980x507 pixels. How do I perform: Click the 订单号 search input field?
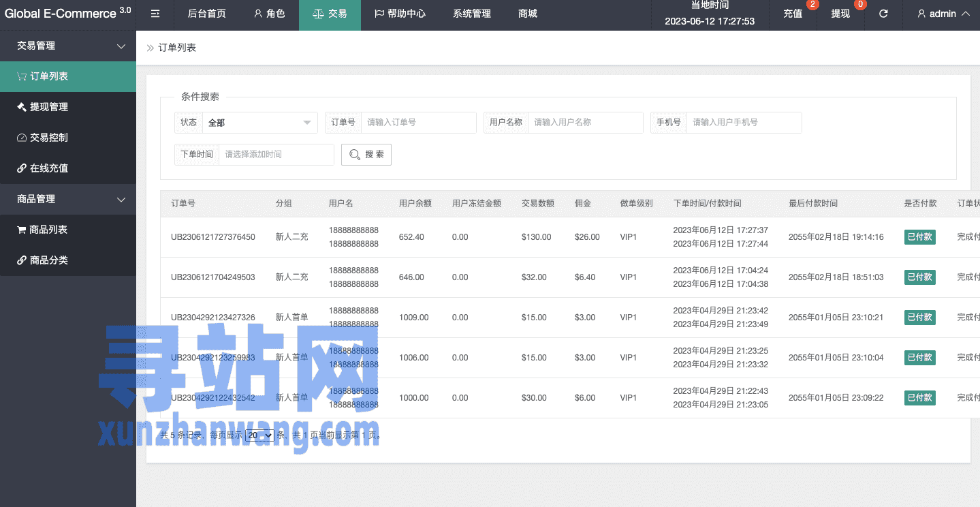click(x=418, y=123)
